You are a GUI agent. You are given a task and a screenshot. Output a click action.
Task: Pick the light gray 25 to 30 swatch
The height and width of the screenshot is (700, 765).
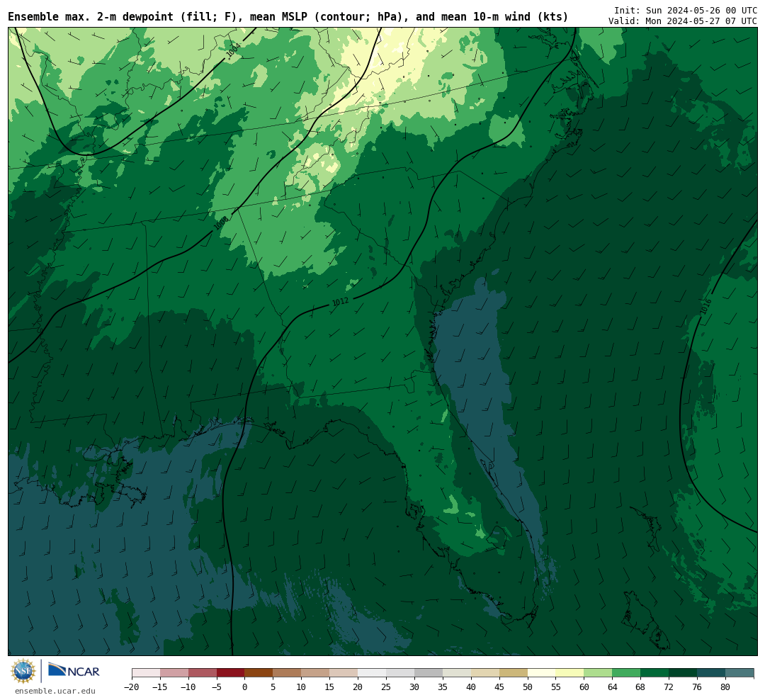(400, 673)
